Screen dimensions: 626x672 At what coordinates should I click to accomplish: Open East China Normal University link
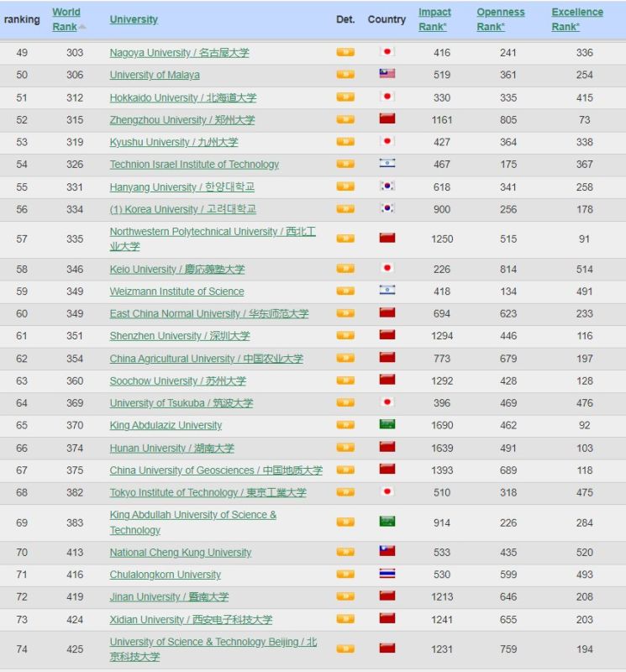click(209, 314)
